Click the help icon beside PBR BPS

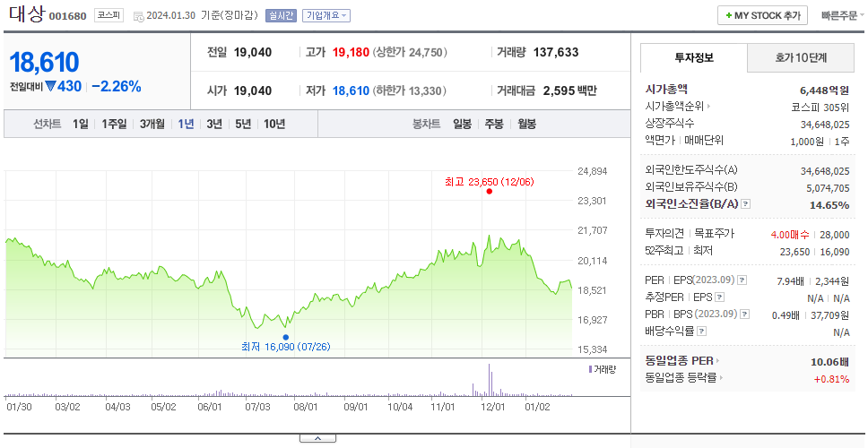(x=744, y=314)
